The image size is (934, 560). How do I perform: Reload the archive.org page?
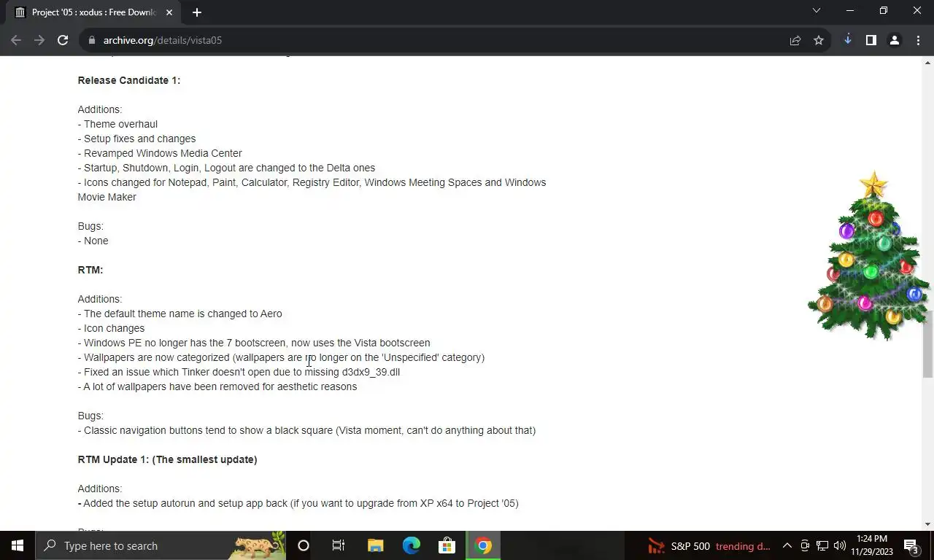63,40
